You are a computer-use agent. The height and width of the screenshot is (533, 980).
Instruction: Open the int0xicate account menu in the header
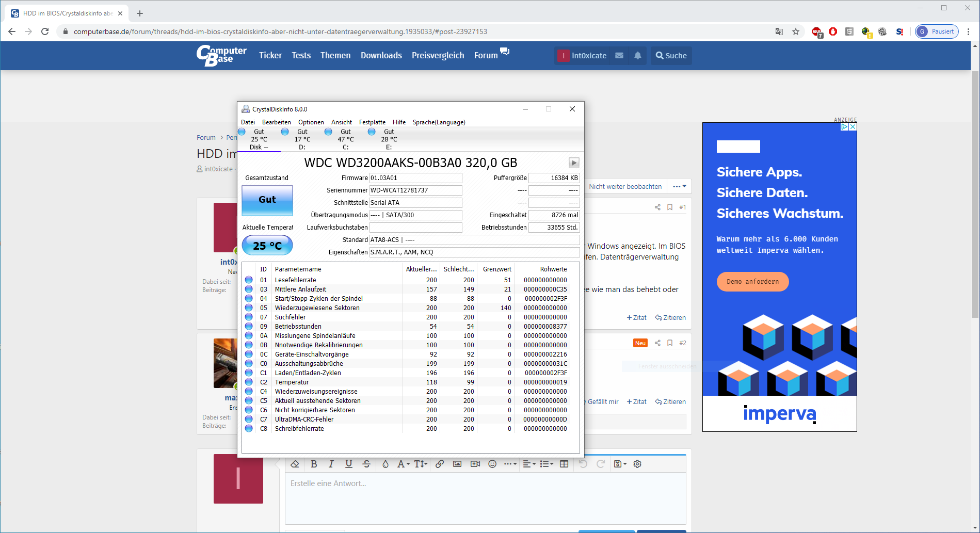[x=583, y=55]
